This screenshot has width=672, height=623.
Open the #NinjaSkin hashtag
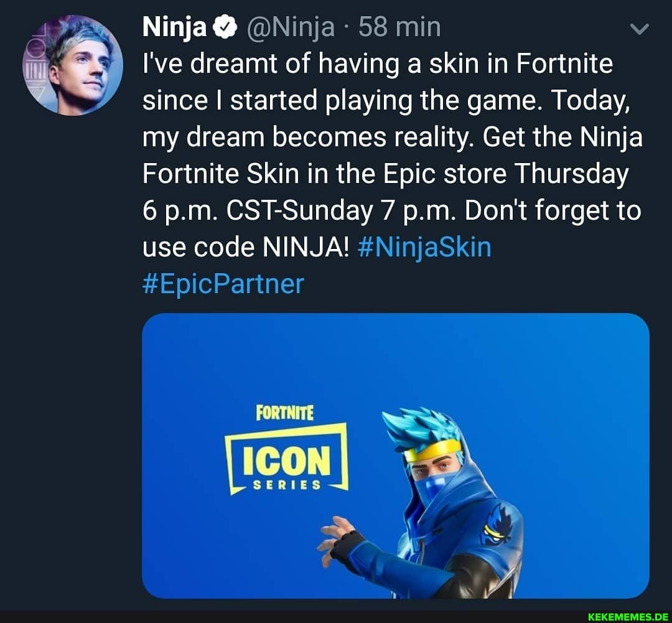424,247
